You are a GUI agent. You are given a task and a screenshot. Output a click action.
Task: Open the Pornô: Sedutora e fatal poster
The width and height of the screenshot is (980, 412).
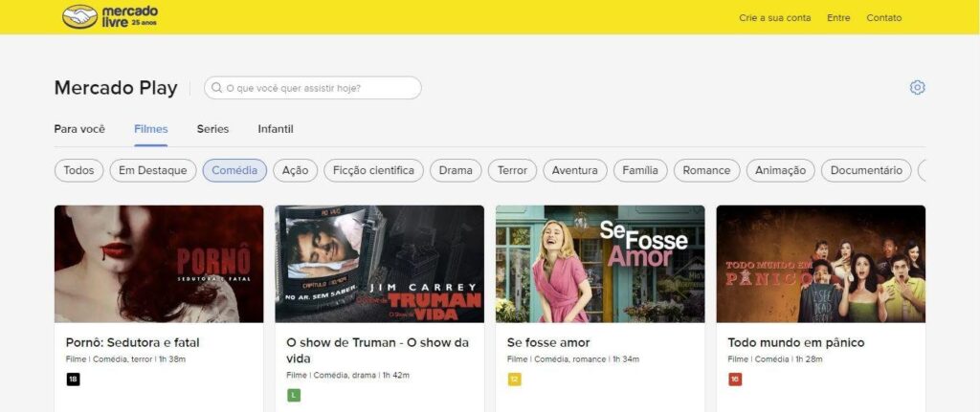tap(159, 264)
